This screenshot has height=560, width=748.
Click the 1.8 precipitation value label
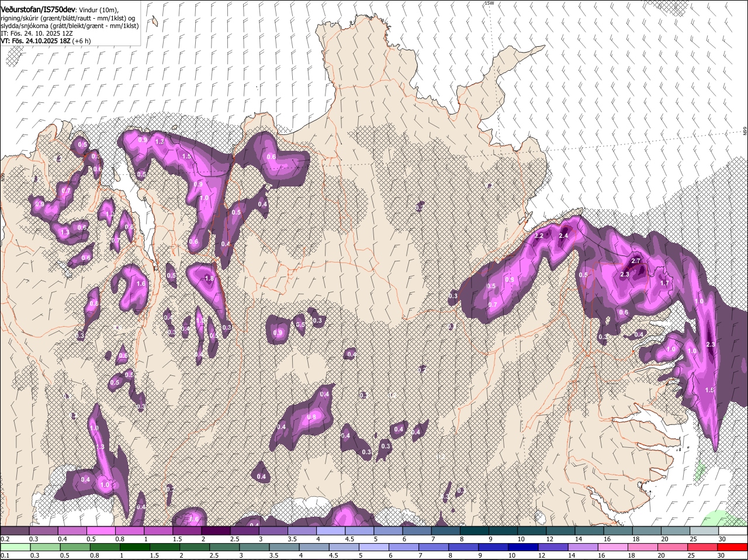coord(209,279)
